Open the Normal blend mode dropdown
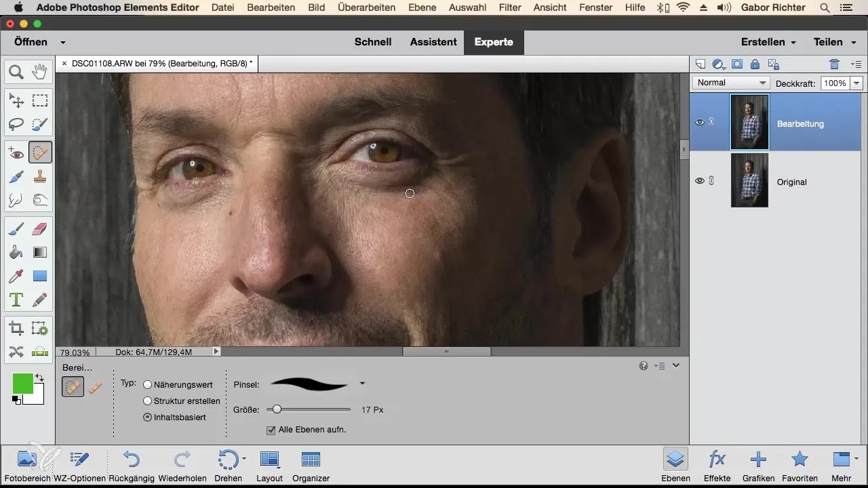Screen dimensions: 868x488 pos(731,83)
